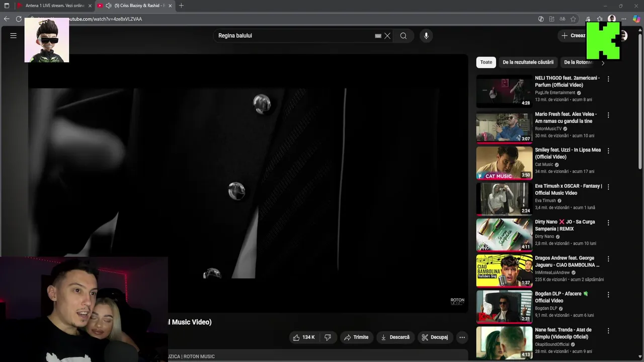The width and height of the screenshot is (644, 362).
Task: Open Cat Music channel name
Action: 544,164
